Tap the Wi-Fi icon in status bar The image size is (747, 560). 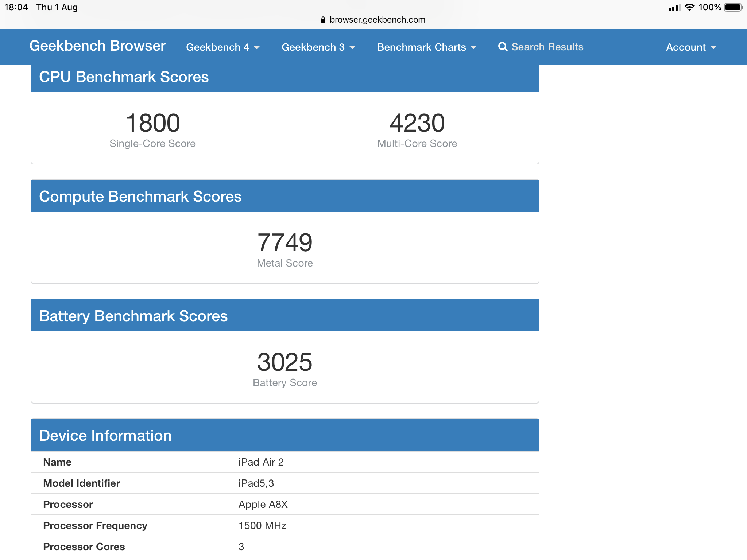[689, 7]
